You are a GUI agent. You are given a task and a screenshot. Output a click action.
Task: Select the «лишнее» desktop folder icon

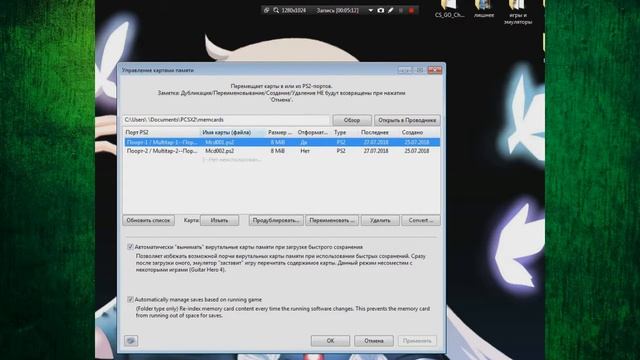click(x=484, y=9)
